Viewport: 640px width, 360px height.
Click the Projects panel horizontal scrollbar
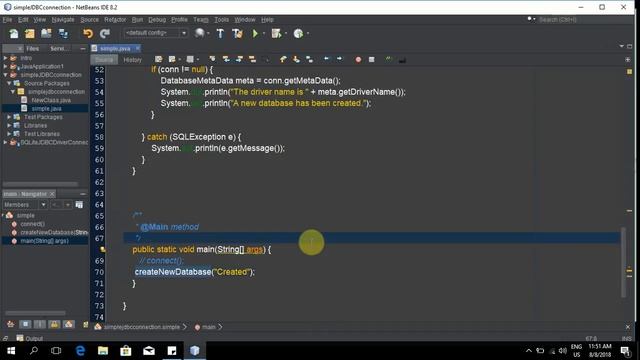[40, 184]
